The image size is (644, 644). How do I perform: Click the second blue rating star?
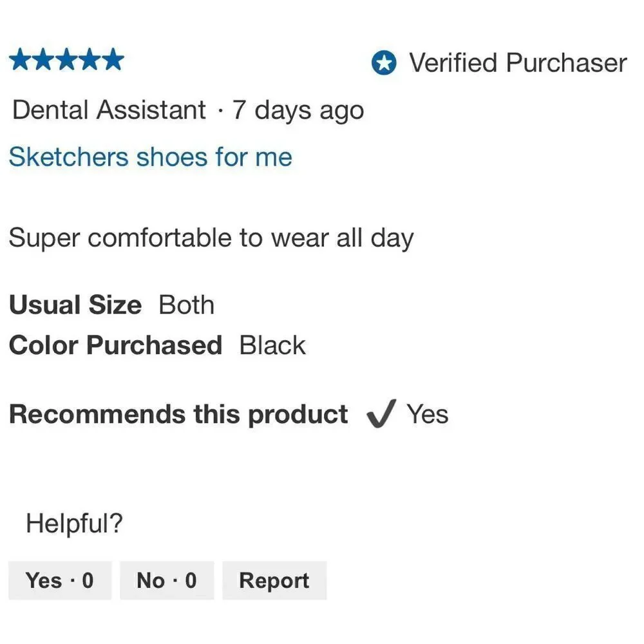click(x=44, y=59)
